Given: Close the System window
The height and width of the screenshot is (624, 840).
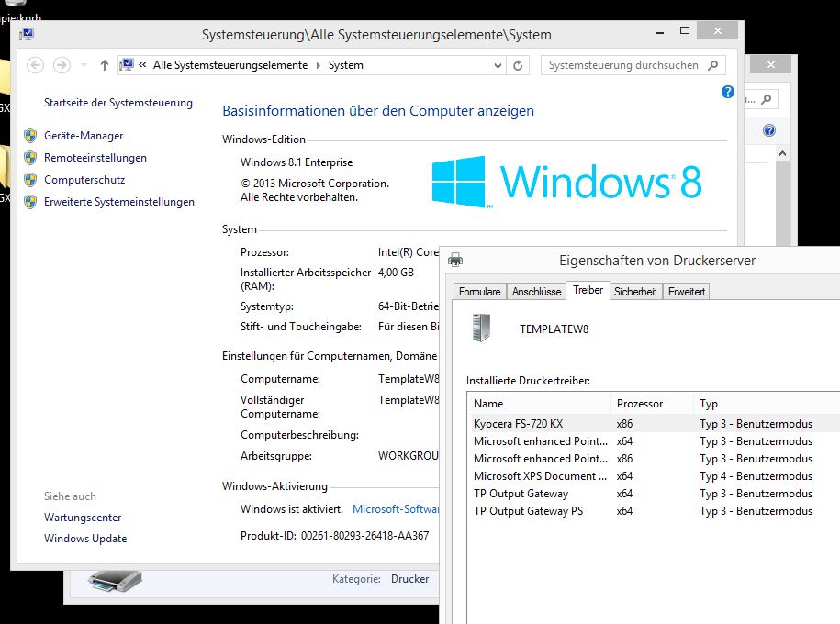Looking at the screenshot, I should coord(717,30).
